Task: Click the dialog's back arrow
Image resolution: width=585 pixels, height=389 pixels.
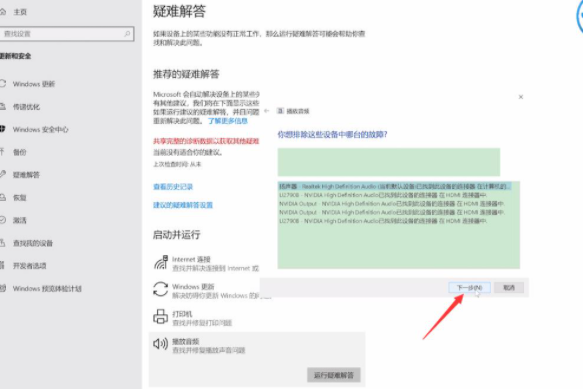Action: (x=266, y=111)
